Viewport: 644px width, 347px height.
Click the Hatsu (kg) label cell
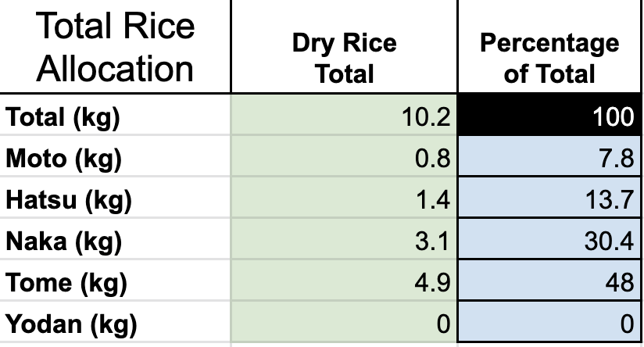[115, 200]
